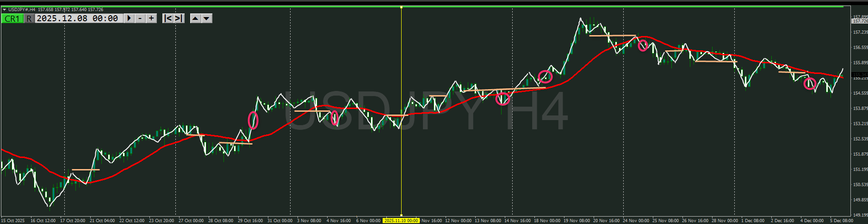The image size is (868, 224).
Task: Select the orange horizontal line near 17 Oct 20:00
Action: click(86, 170)
